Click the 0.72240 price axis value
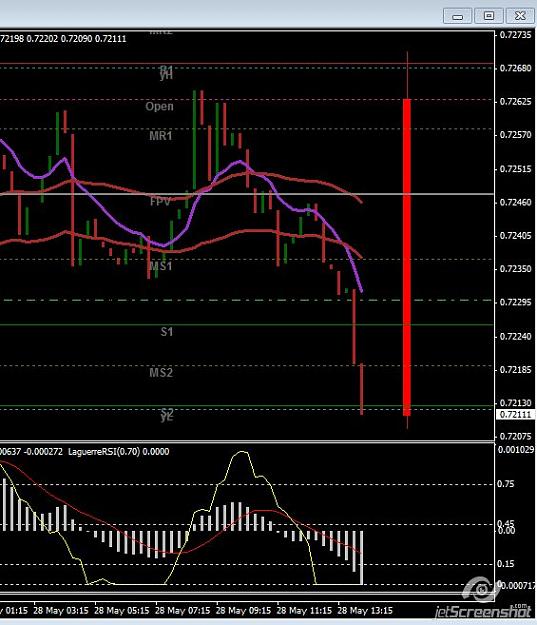The height and width of the screenshot is (625, 537). click(x=515, y=337)
